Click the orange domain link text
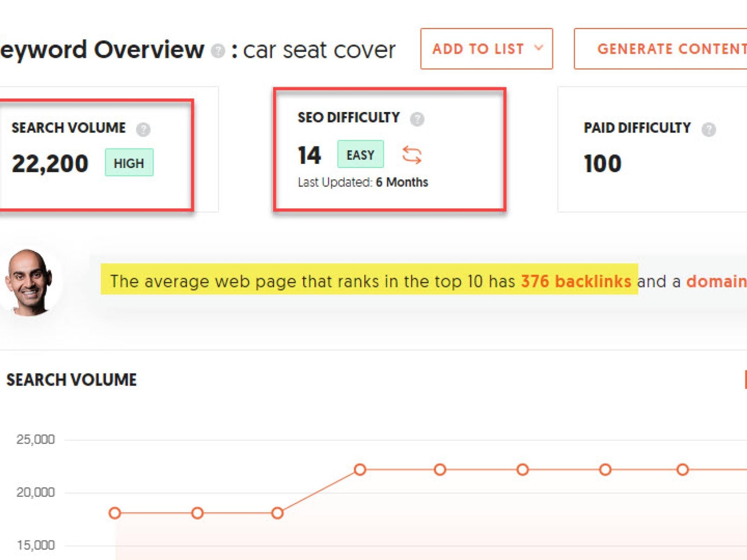 coord(716,281)
